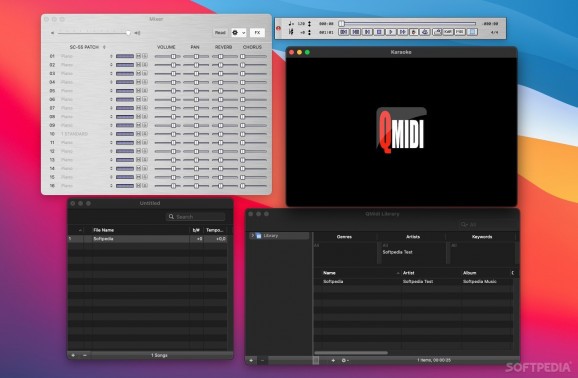Toggle the KAR karaoke button
Image resolution: width=578 pixels, height=378 pixels.
click(448, 32)
